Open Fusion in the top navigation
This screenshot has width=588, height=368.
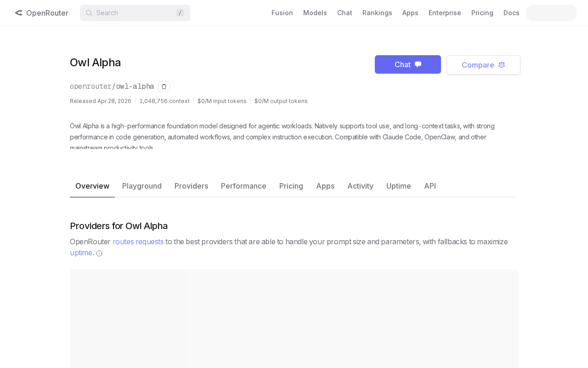click(282, 13)
